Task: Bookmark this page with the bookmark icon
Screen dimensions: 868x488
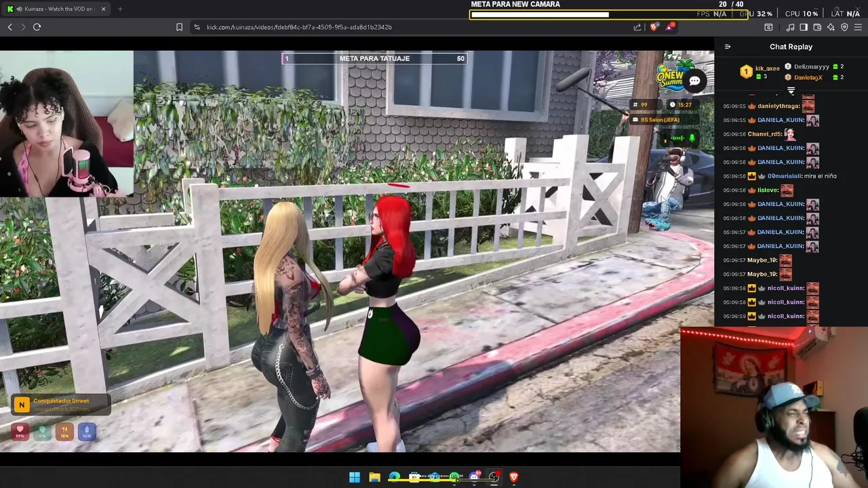Action: pos(179,27)
